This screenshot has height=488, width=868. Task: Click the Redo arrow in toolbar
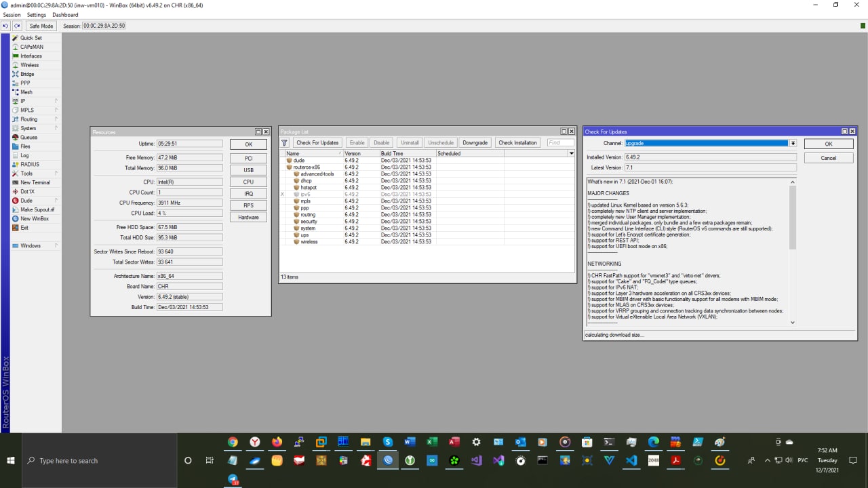(17, 26)
